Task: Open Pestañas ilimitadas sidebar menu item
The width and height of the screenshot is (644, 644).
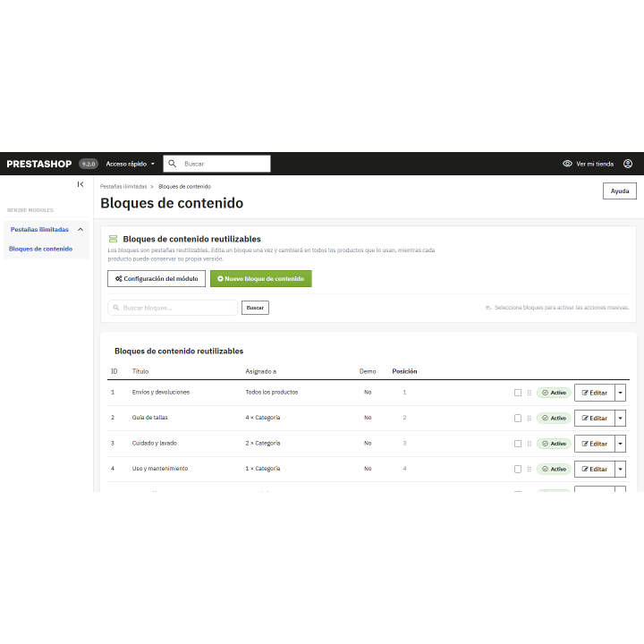Action: pyautogui.click(x=39, y=230)
